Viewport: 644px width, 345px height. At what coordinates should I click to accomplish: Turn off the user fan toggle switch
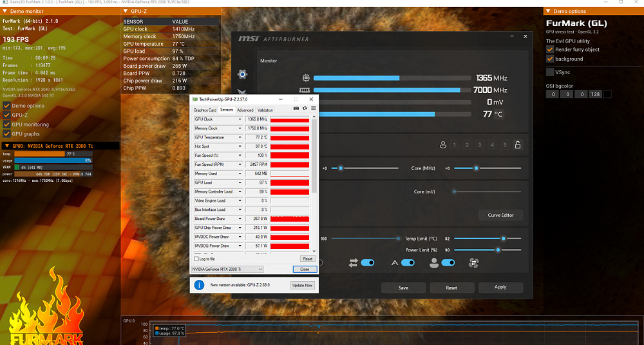point(448,262)
